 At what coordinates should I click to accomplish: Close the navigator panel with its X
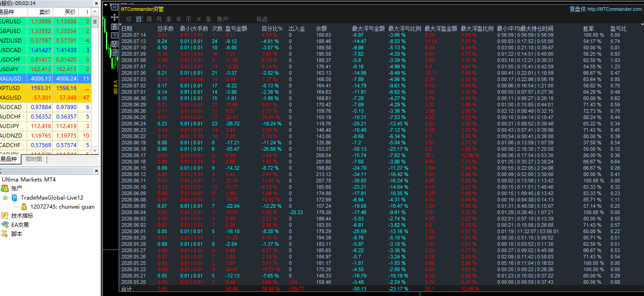pos(96,171)
